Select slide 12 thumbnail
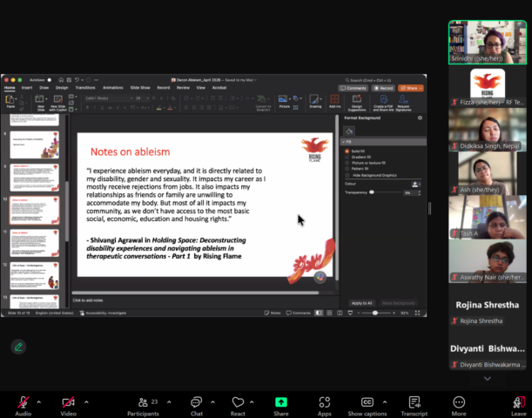This screenshot has height=418, width=532. (34, 275)
